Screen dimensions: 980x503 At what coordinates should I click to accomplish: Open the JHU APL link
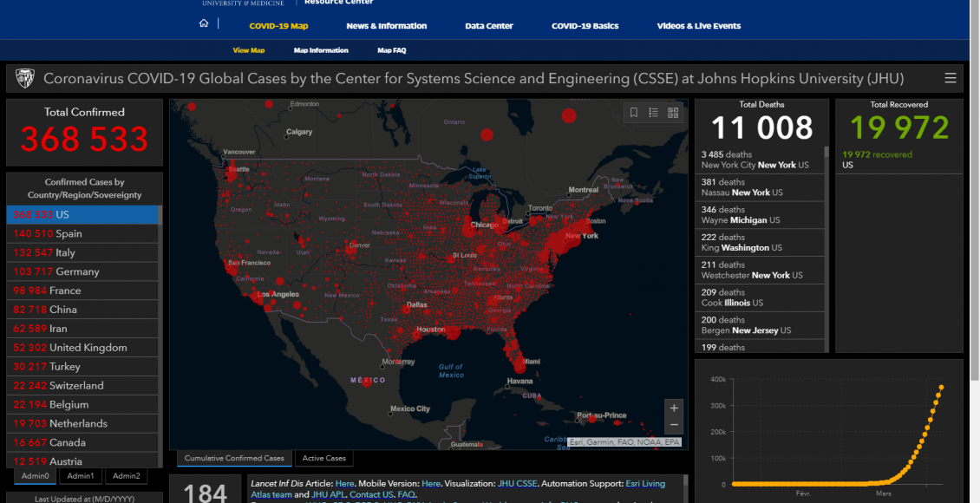click(328, 495)
